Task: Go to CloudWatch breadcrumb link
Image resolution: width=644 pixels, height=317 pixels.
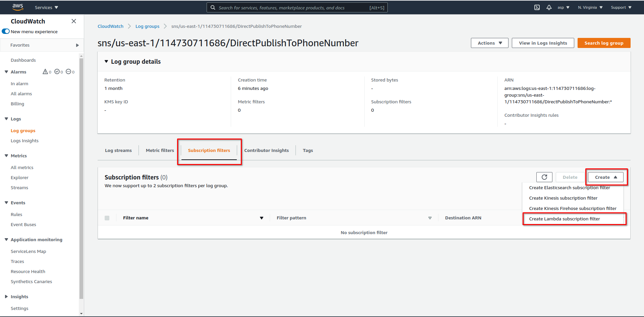Action: click(110, 26)
